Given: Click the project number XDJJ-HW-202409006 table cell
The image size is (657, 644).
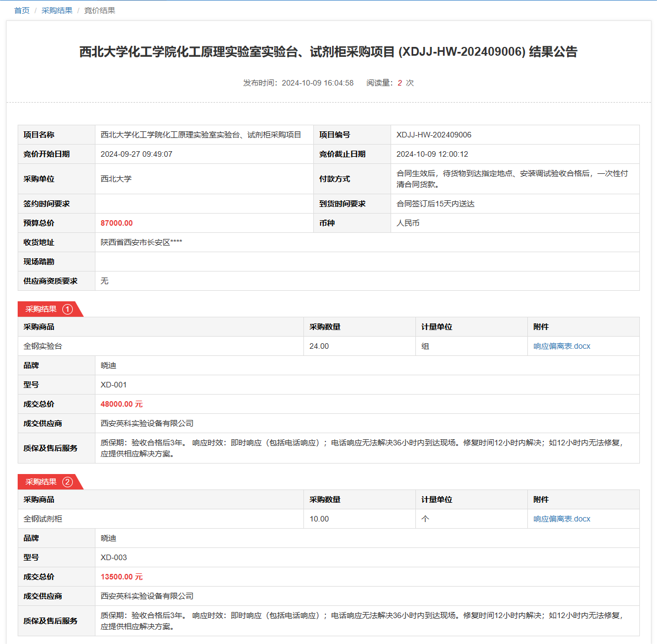Looking at the screenshot, I should coord(434,135).
